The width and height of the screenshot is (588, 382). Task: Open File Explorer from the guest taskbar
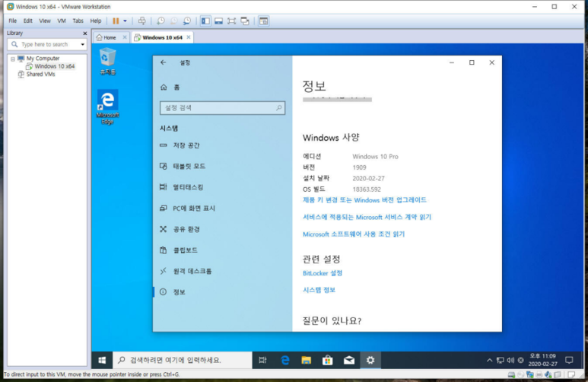307,360
